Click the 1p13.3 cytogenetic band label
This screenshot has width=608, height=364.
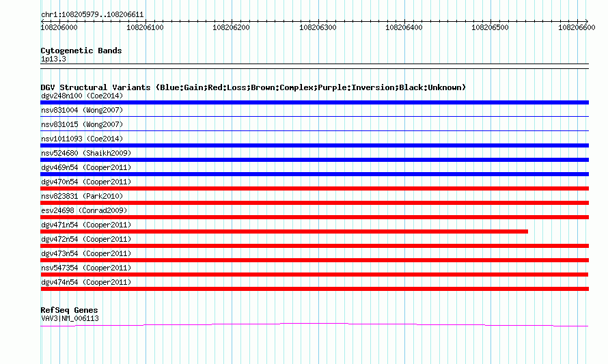[53, 59]
